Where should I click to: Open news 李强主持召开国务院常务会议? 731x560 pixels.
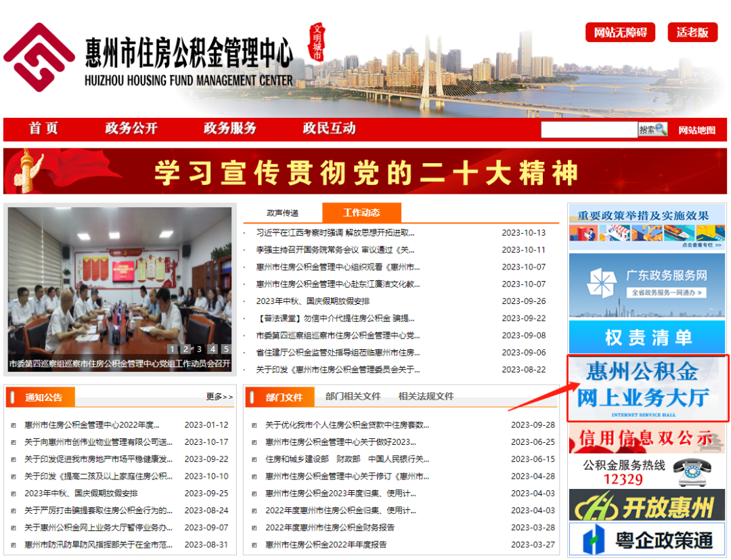[x=335, y=250]
